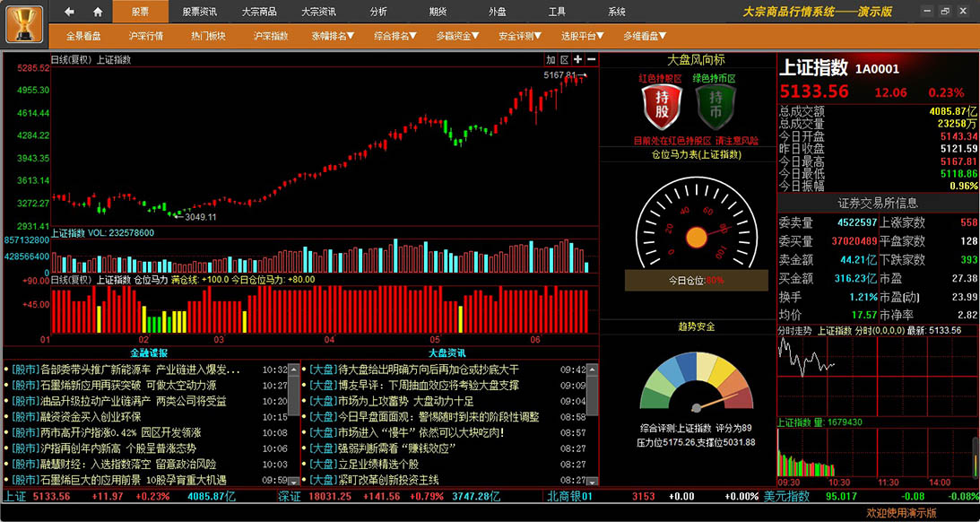Screen dimensions: 980x522
Task: Open the 热门板块 view
Action: 208,36
